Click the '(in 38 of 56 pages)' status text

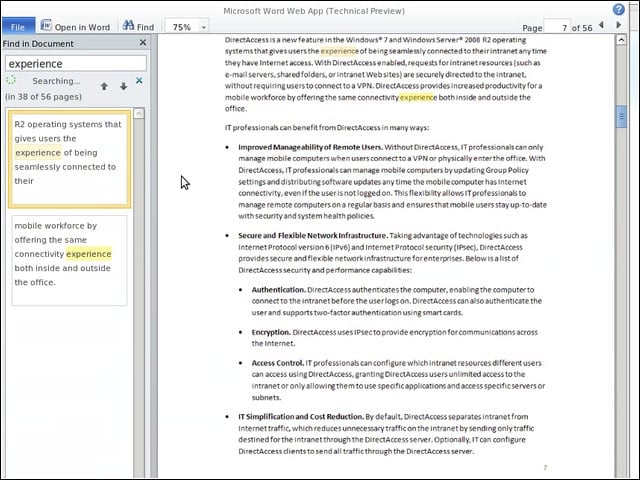43,97
